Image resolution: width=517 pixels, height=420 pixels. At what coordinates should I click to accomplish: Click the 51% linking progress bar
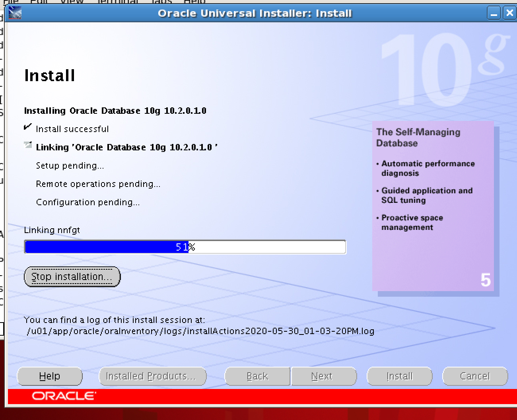(x=185, y=247)
